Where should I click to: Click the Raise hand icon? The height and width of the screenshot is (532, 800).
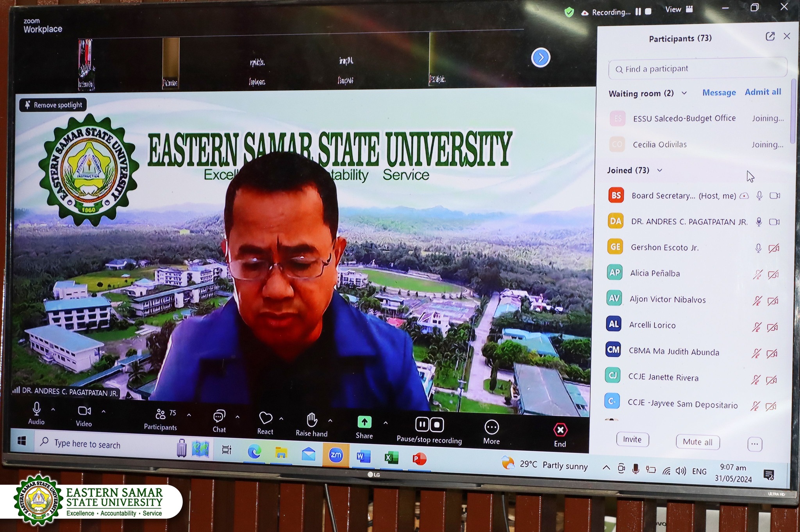click(312, 420)
